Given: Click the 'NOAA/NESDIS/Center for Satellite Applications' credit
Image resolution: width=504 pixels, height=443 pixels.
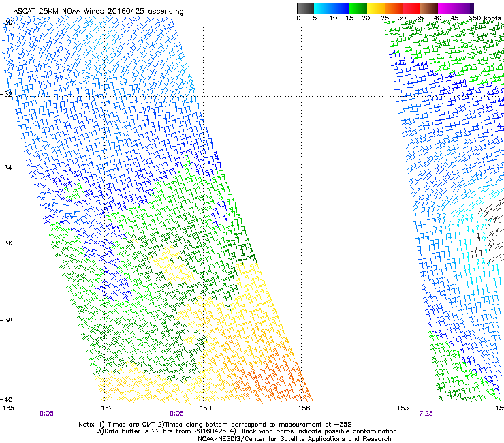Looking at the screenshot, I should click(x=294, y=439).
